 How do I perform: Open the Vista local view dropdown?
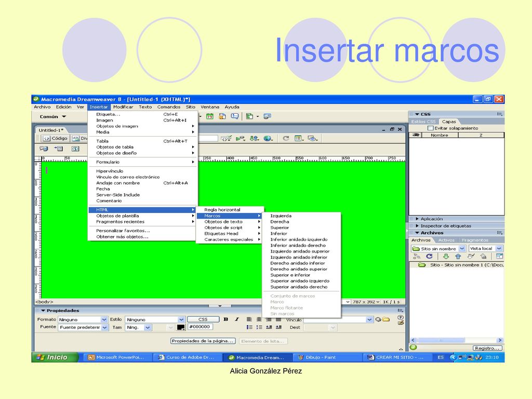(486, 249)
